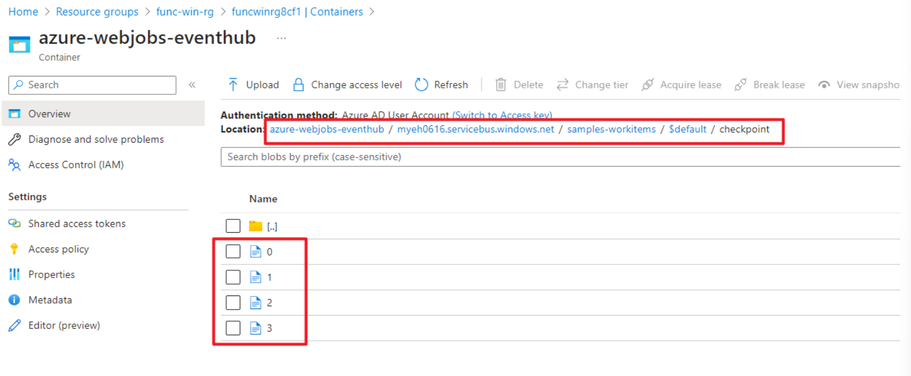
Task: Click the Change access level lock icon
Action: point(298,85)
